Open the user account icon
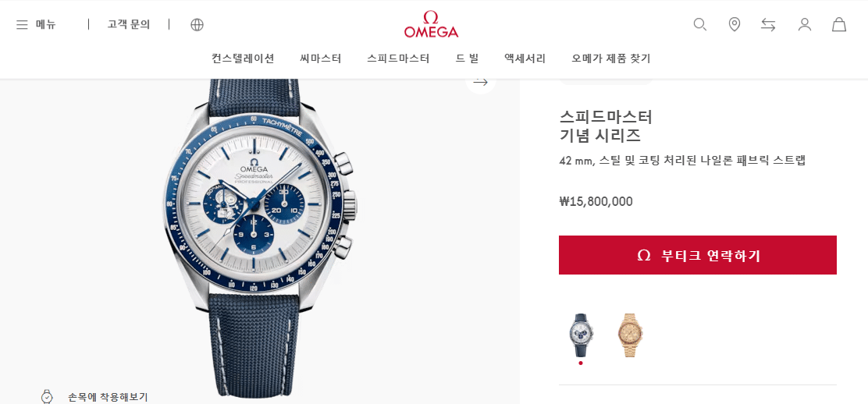This screenshot has width=868, height=404. point(804,24)
